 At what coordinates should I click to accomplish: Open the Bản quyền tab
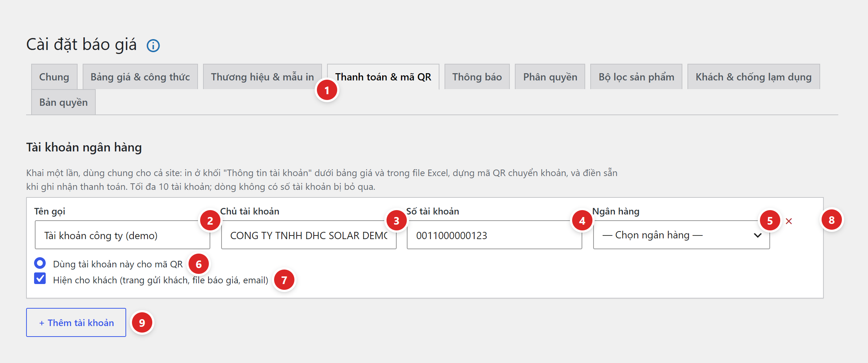pyautogui.click(x=63, y=102)
